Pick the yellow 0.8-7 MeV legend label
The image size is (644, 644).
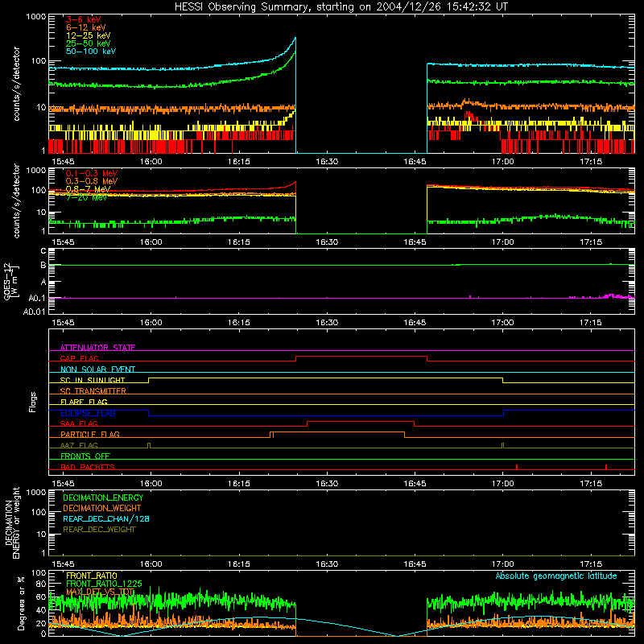click(x=88, y=189)
